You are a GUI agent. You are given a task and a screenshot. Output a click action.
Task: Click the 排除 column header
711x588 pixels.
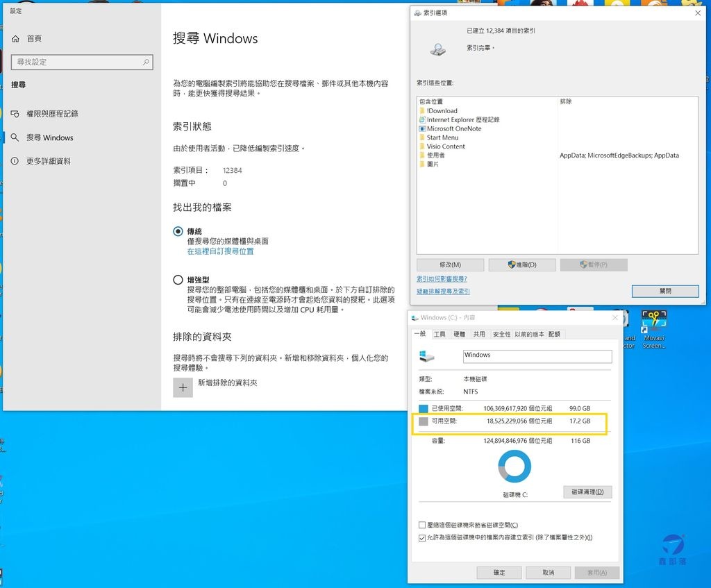(x=565, y=101)
